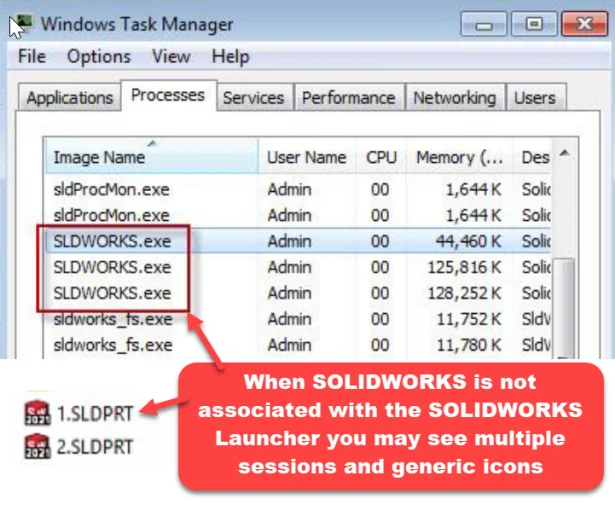Switch to the Services tab

[x=253, y=98]
